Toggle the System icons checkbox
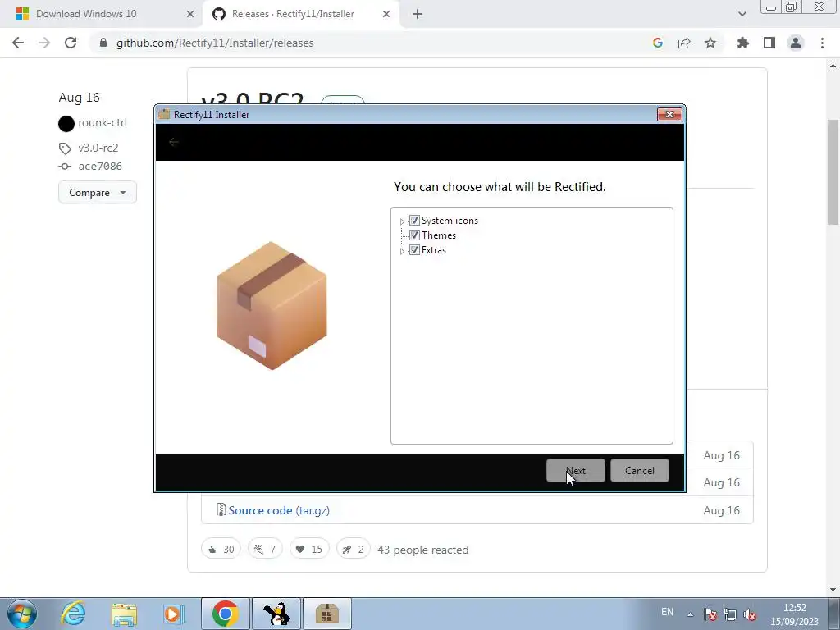840x630 pixels. (x=414, y=220)
